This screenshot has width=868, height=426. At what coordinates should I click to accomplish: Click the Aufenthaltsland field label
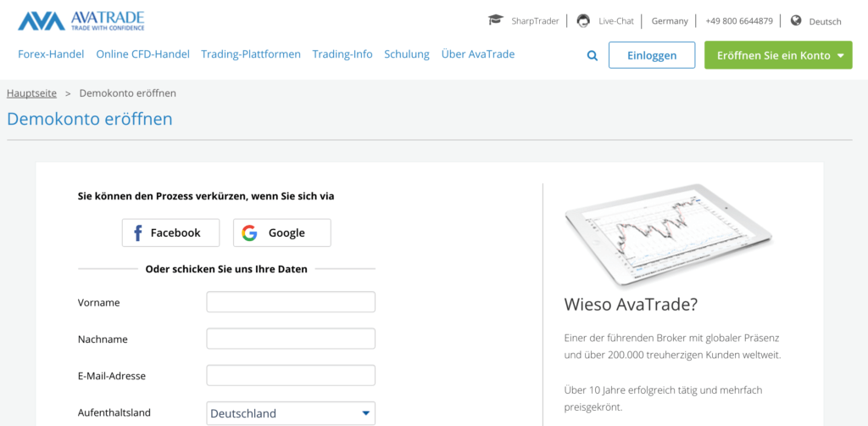[114, 412]
